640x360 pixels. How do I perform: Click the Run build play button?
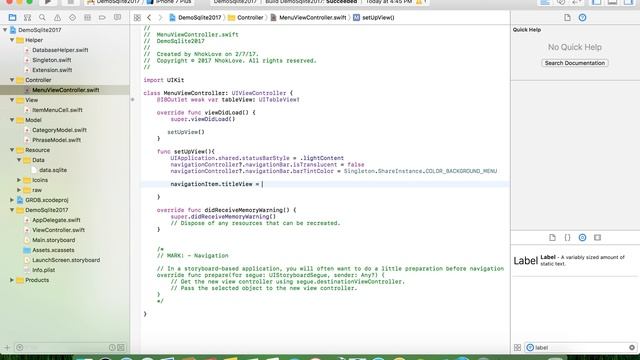click(x=48, y=2)
